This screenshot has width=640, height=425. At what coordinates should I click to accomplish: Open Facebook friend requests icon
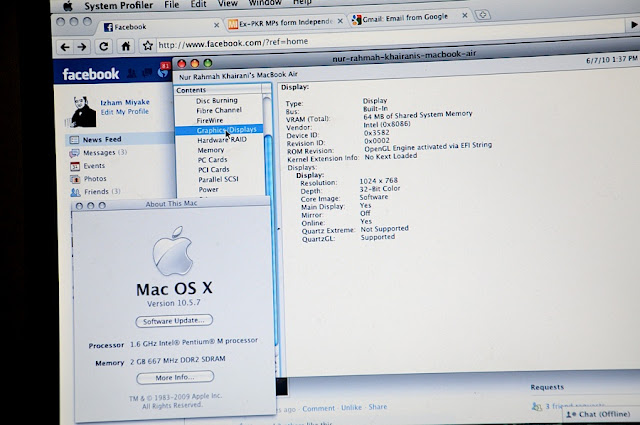(131, 73)
